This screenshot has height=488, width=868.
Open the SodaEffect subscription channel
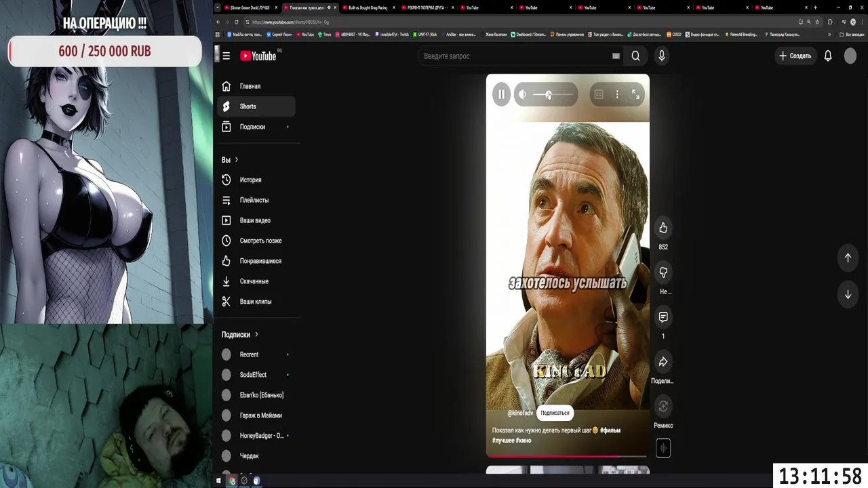pyautogui.click(x=256, y=375)
